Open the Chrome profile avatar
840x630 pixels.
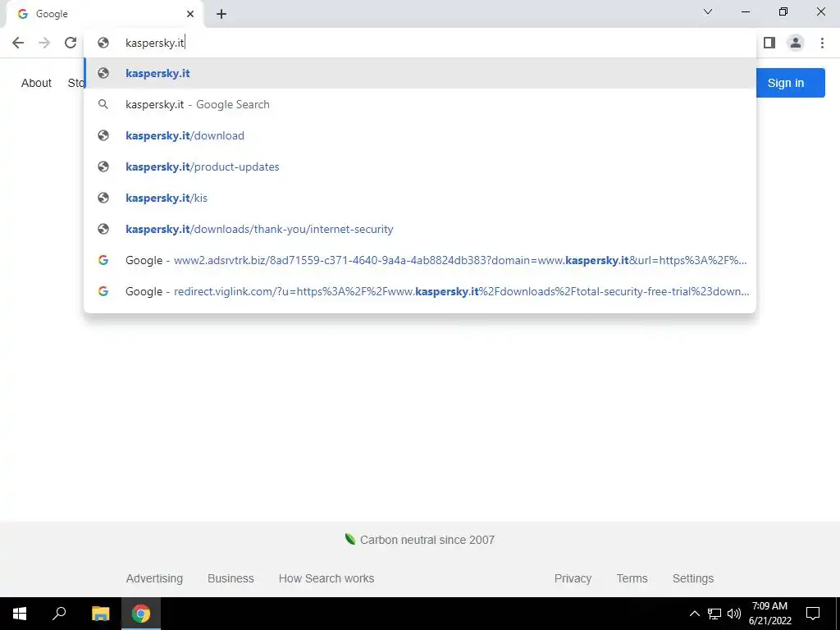[x=796, y=43]
